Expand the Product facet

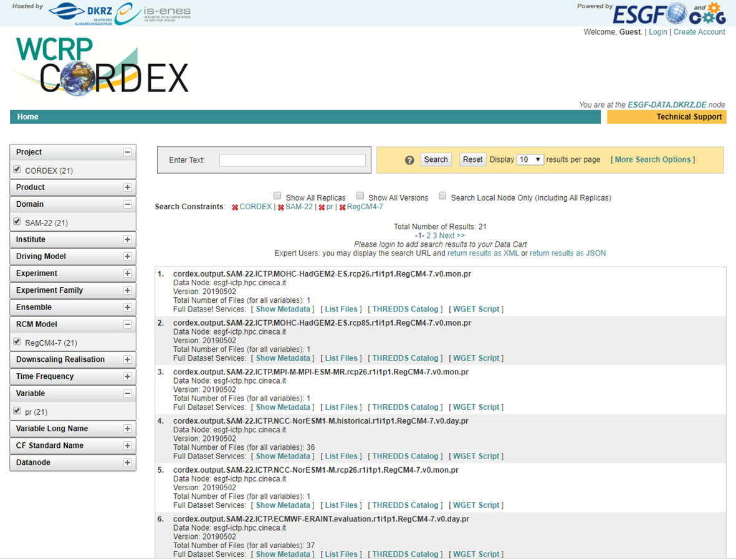pos(127,187)
